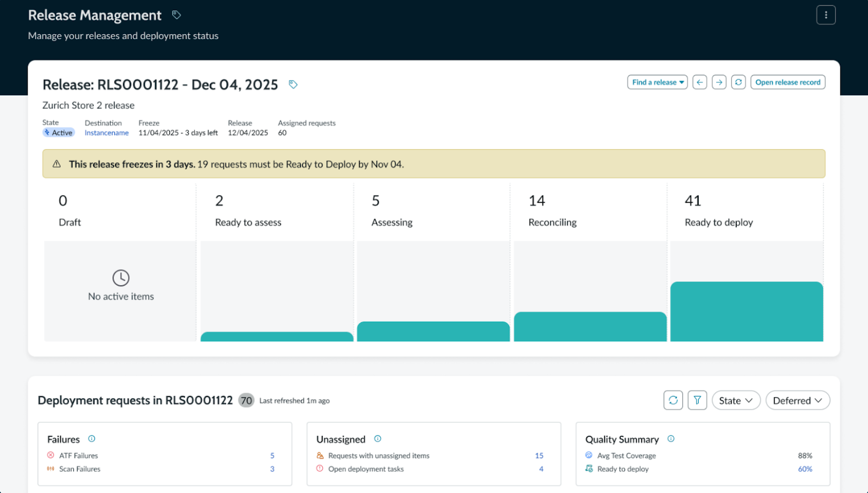The image size is (868, 493).
Task: Show info tooltip for Unassigned
Action: tap(378, 439)
